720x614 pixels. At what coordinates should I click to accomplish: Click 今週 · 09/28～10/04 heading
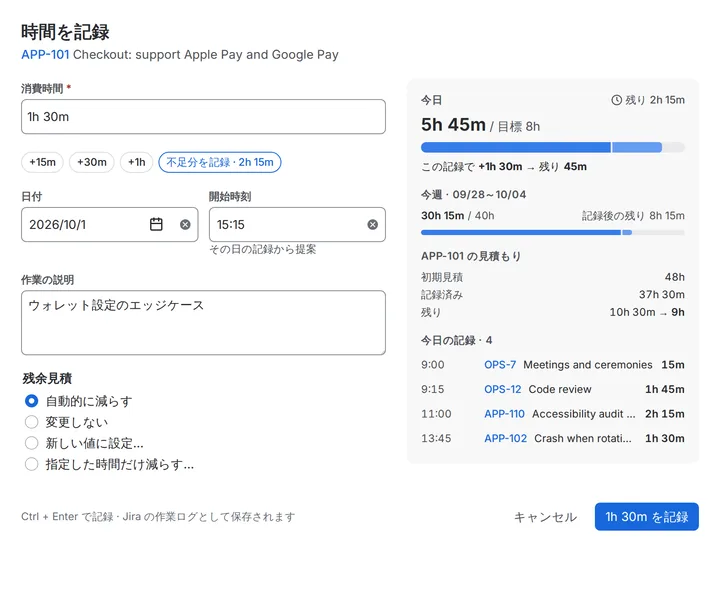pyautogui.click(x=473, y=195)
